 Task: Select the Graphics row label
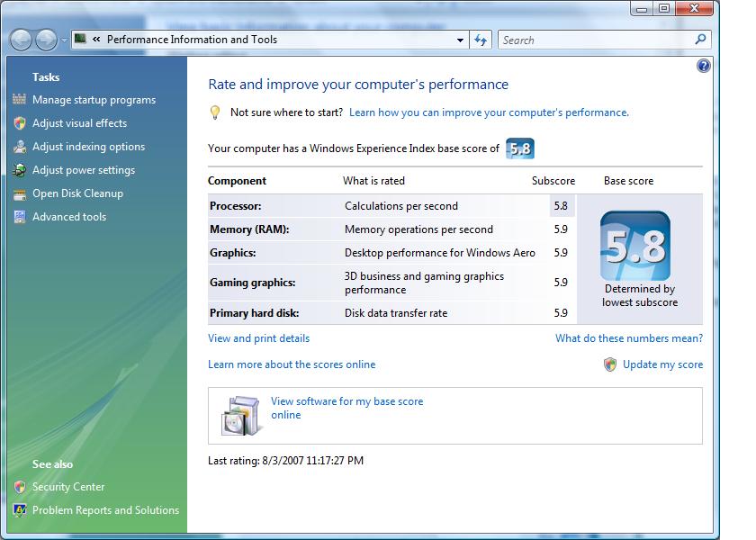click(232, 253)
